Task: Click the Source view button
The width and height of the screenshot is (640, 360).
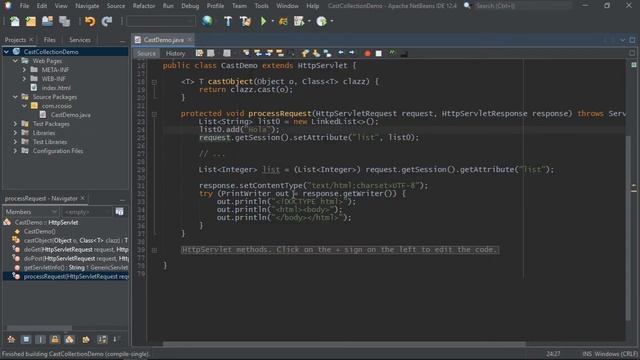Action: 146,53
